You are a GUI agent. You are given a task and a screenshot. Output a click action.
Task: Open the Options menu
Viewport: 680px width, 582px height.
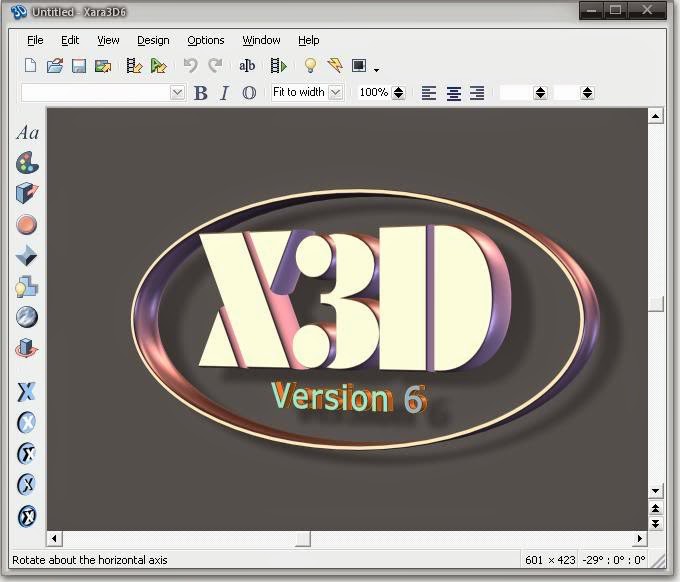click(x=206, y=40)
